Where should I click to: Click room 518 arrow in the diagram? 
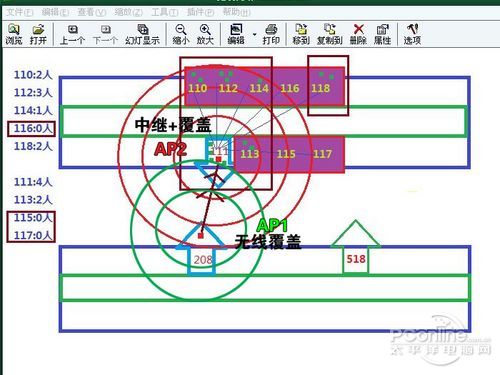[356, 247]
